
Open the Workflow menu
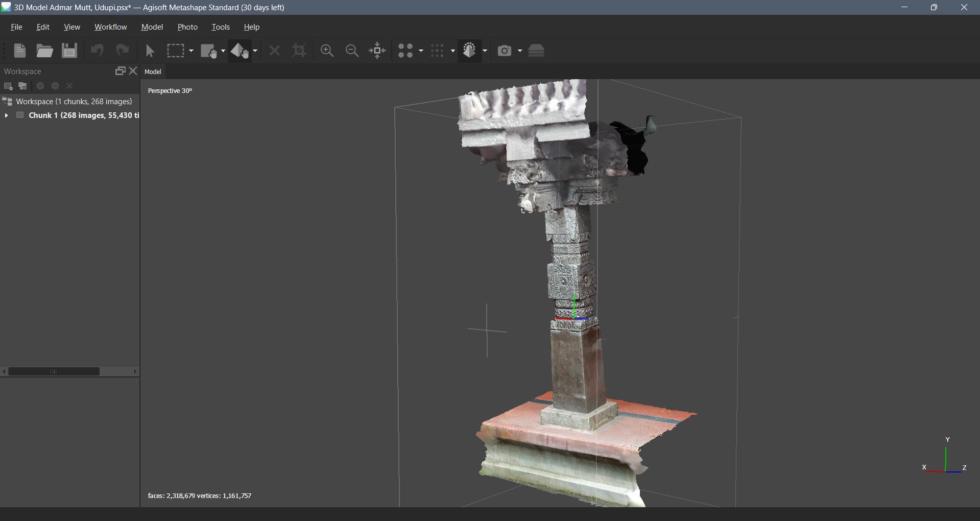(x=110, y=27)
